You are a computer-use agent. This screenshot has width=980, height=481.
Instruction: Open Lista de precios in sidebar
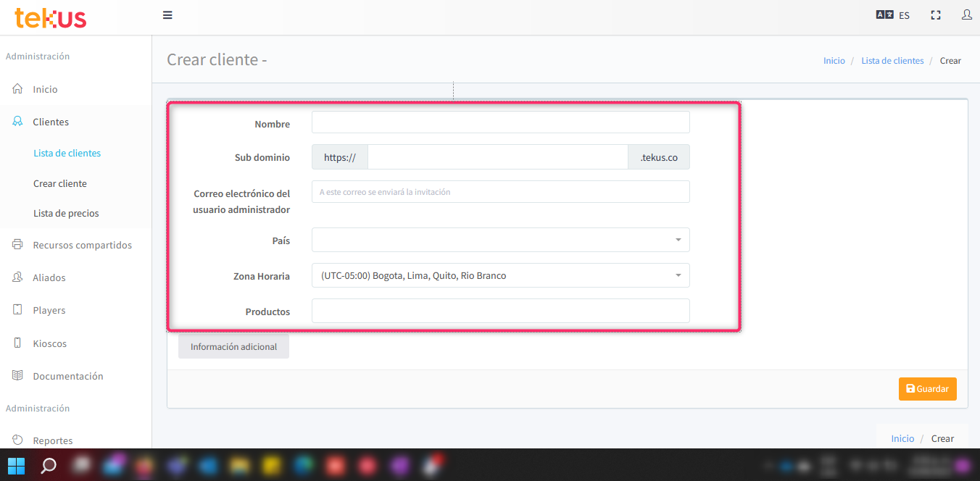[x=66, y=214]
